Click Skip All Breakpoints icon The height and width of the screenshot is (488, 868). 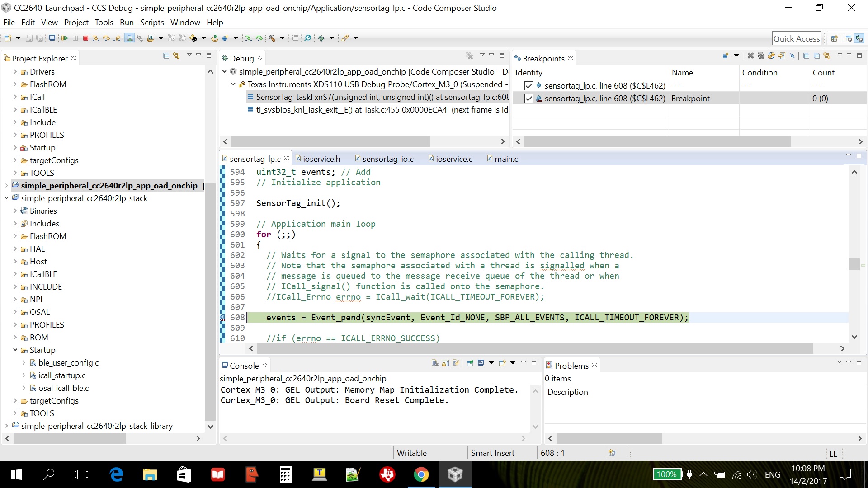pos(792,56)
